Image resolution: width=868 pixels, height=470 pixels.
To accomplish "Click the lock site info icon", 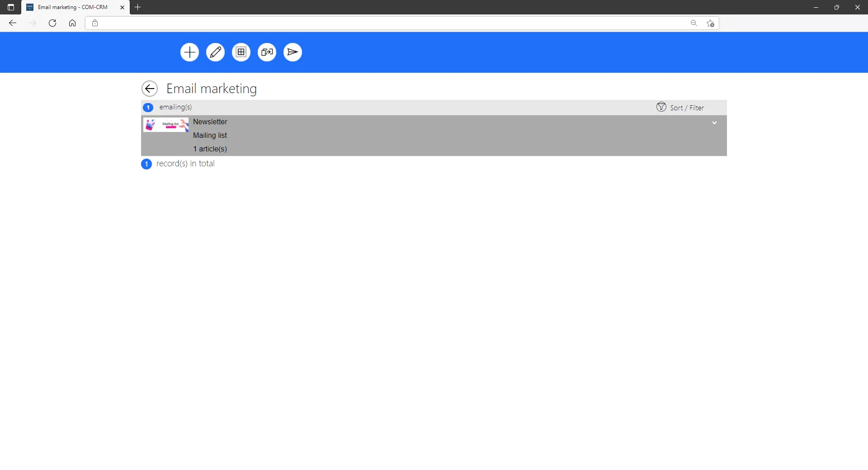I will [95, 23].
